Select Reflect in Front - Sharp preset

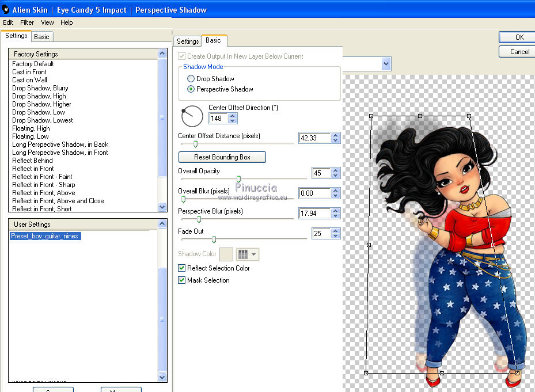[44, 185]
